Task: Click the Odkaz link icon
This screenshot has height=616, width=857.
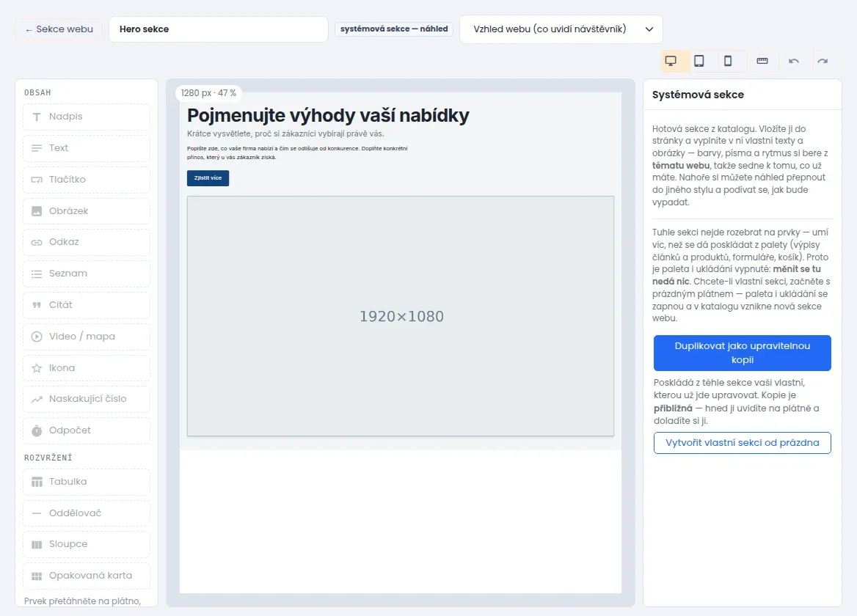Action: coord(37,243)
